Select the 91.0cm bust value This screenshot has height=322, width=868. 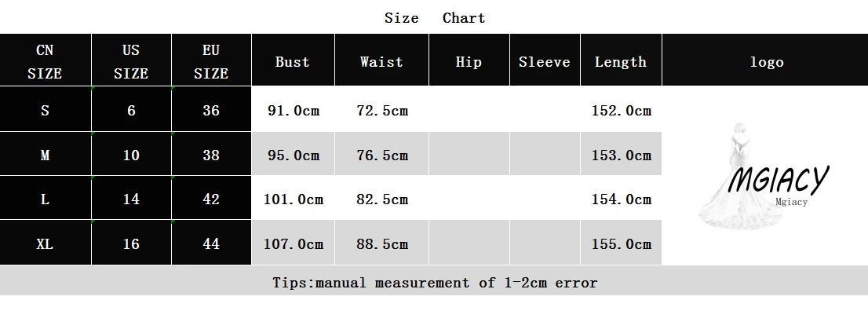point(294,111)
